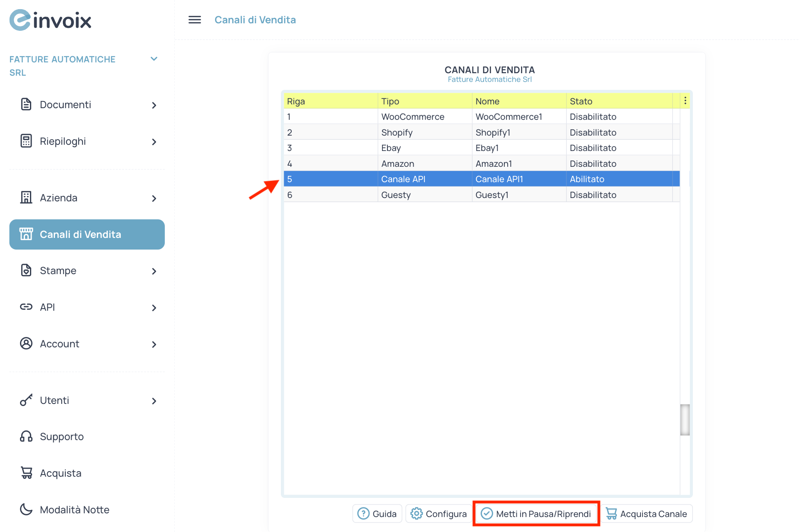Click the Stampe print file icon
This screenshot has width=799, height=532.
point(26,270)
